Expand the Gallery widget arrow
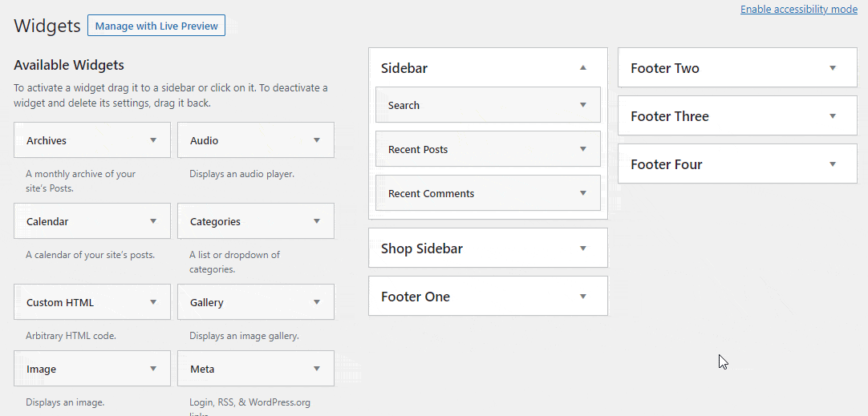Image resolution: width=868 pixels, height=416 pixels. coord(317,302)
